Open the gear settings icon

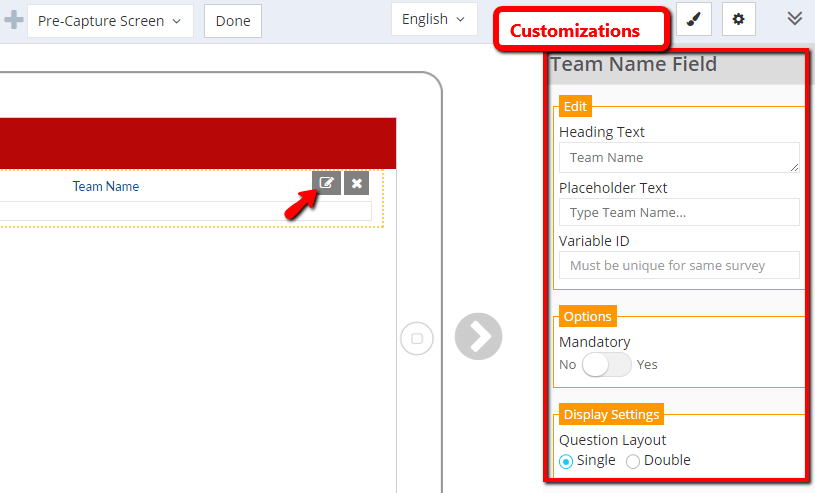point(739,19)
